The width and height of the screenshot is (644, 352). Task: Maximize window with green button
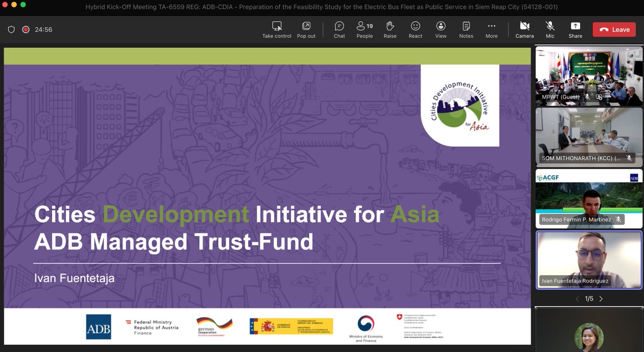tap(24, 4)
